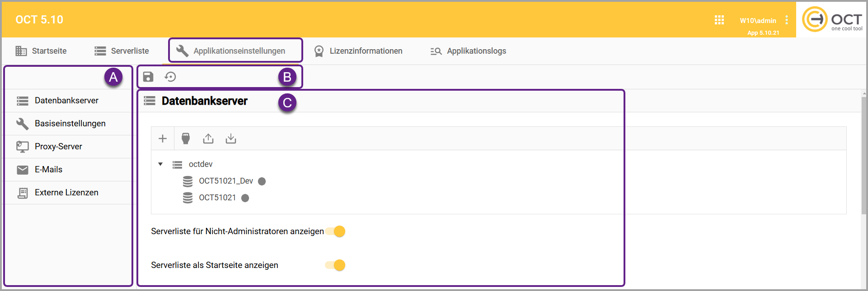
Task: Click the reset/restore settings icon
Action: coord(170,77)
